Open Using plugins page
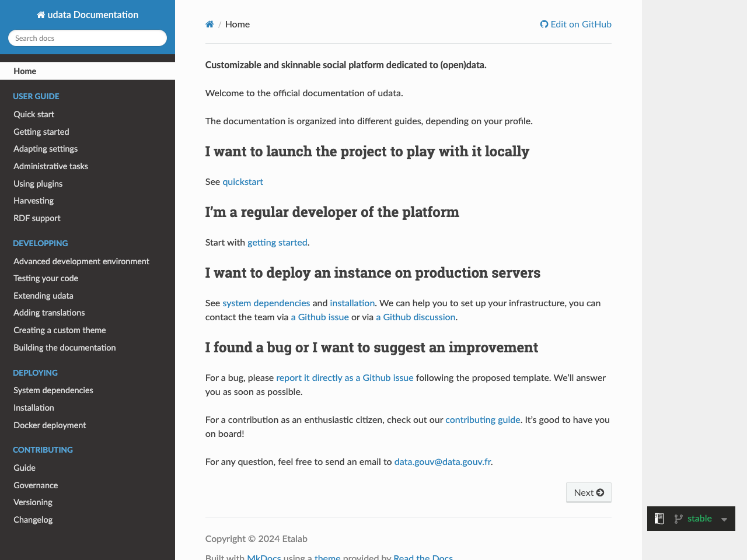The height and width of the screenshot is (560, 747). pyautogui.click(x=88, y=184)
